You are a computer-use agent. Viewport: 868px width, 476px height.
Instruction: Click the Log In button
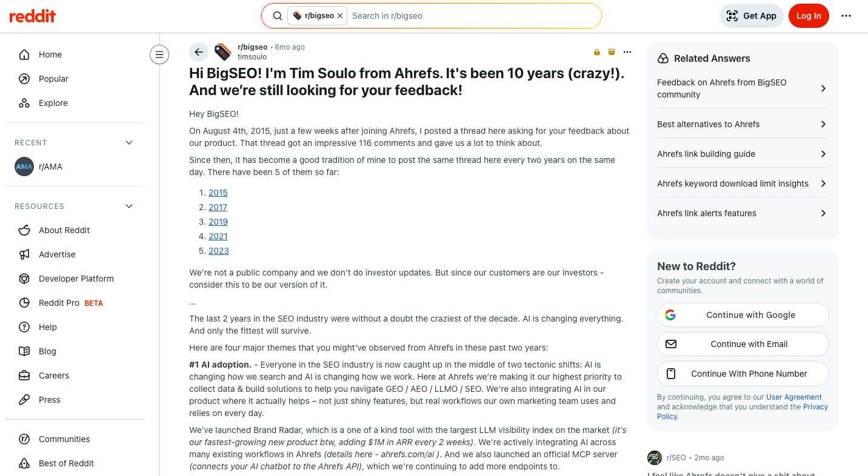809,16
